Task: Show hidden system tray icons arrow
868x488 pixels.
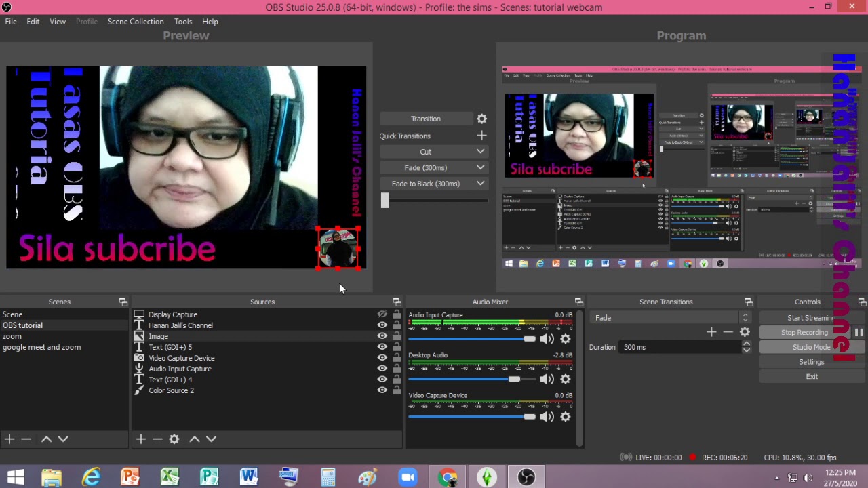Action: [x=776, y=478]
